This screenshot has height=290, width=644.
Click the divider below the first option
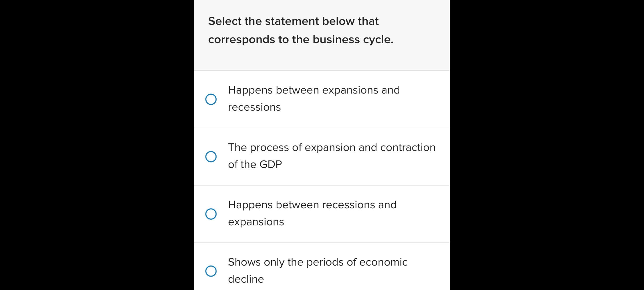tap(321, 128)
